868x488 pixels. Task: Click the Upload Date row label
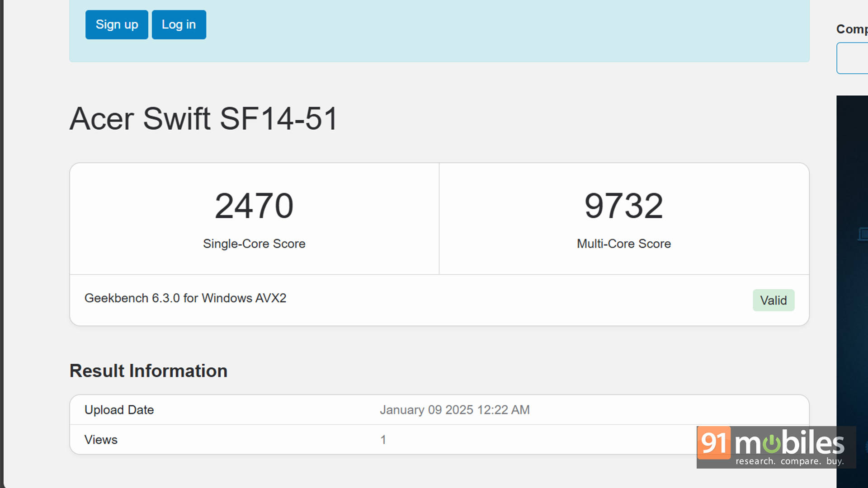pos(119,410)
